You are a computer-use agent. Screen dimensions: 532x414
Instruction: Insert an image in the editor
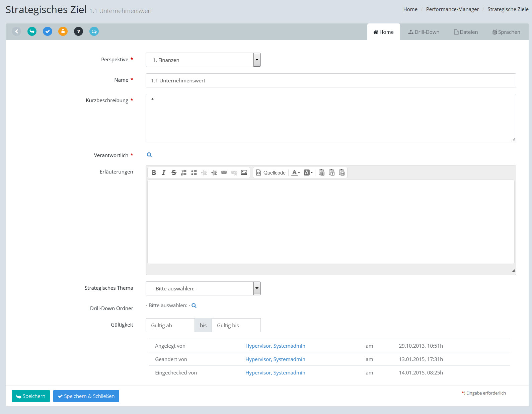(x=244, y=172)
